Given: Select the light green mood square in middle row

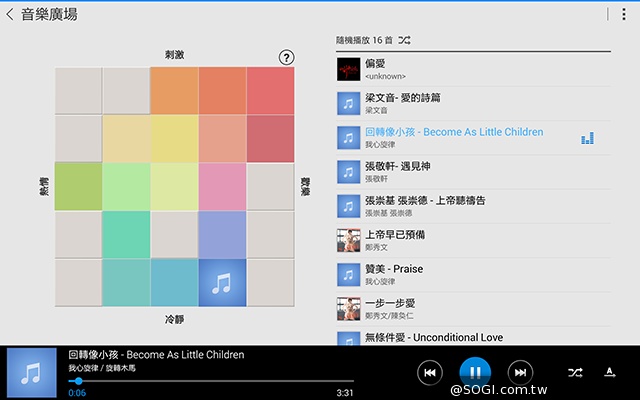Looking at the screenshot, I should coord(126,187).
